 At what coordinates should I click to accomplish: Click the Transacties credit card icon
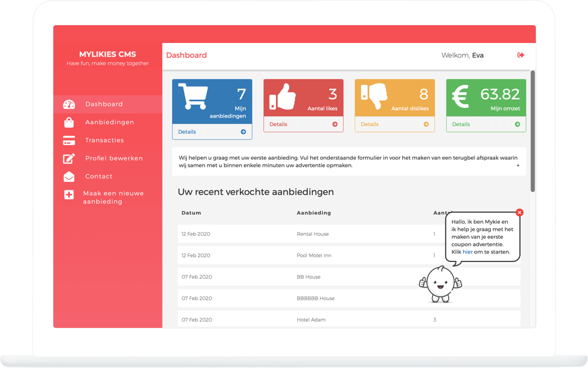(69, 140)
